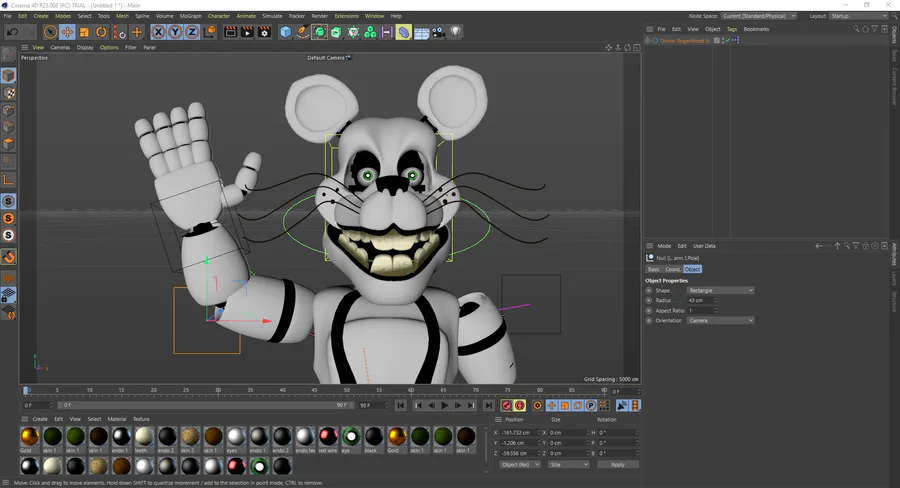The height and width of the screenshot is (488, 900).
Task: Open the MoGraph menu
Action: click(191, 16)
